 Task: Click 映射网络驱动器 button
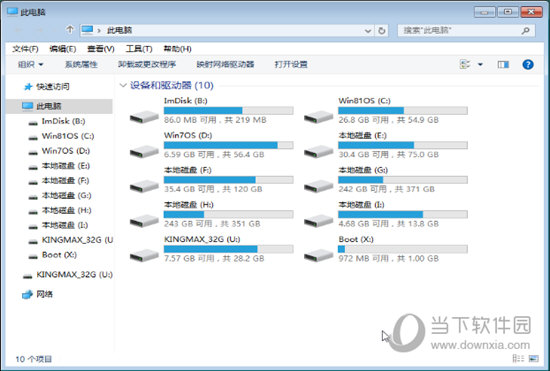[225, 65]
